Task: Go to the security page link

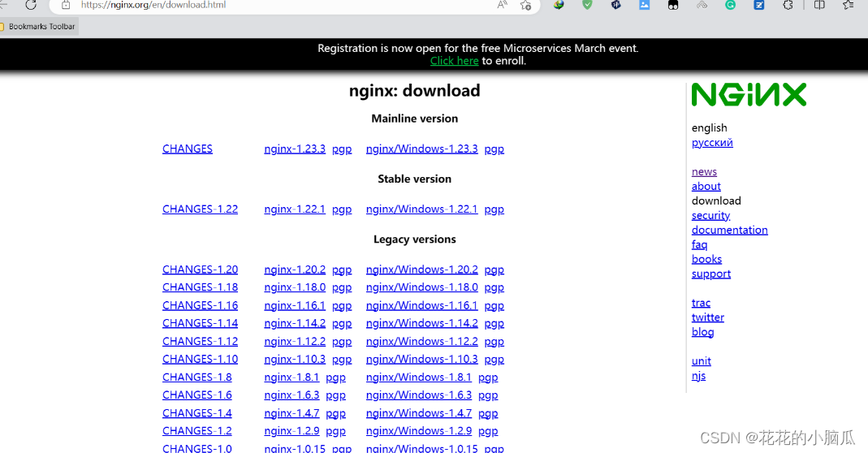Action: [x=710, y=215]
